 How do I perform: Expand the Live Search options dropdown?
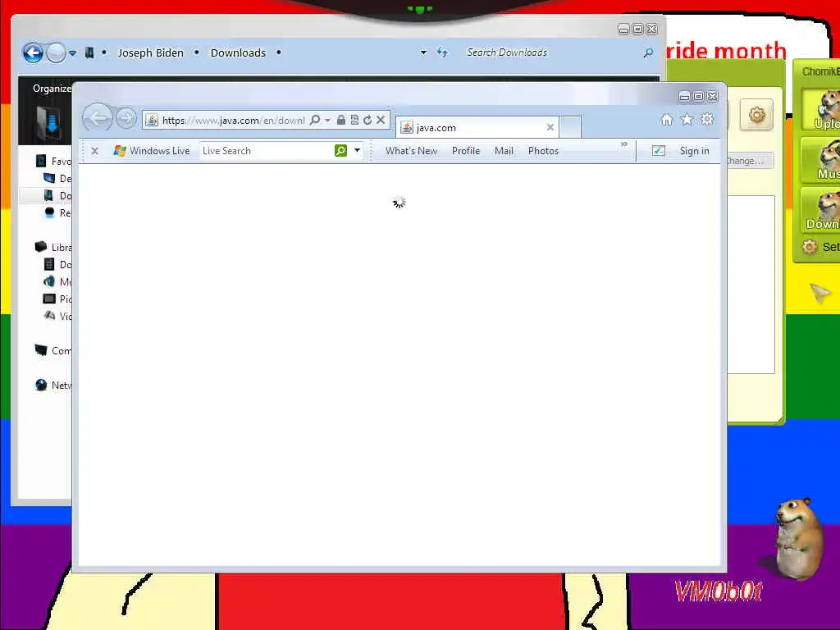(x=357, y=151)
